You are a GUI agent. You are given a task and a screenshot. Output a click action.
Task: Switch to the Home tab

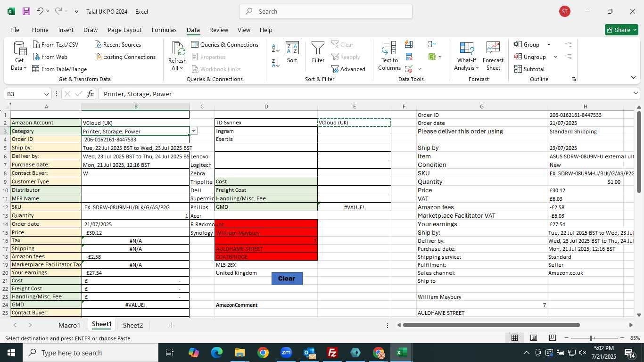point(40,30)
